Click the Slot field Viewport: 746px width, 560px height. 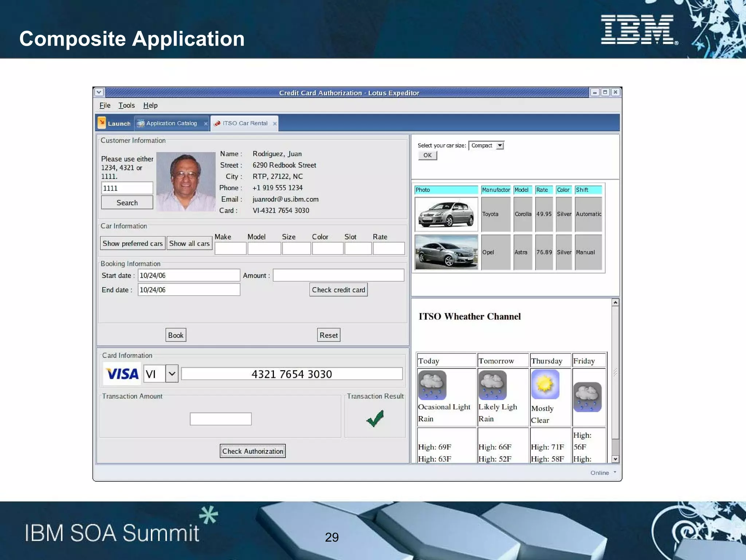358,248
